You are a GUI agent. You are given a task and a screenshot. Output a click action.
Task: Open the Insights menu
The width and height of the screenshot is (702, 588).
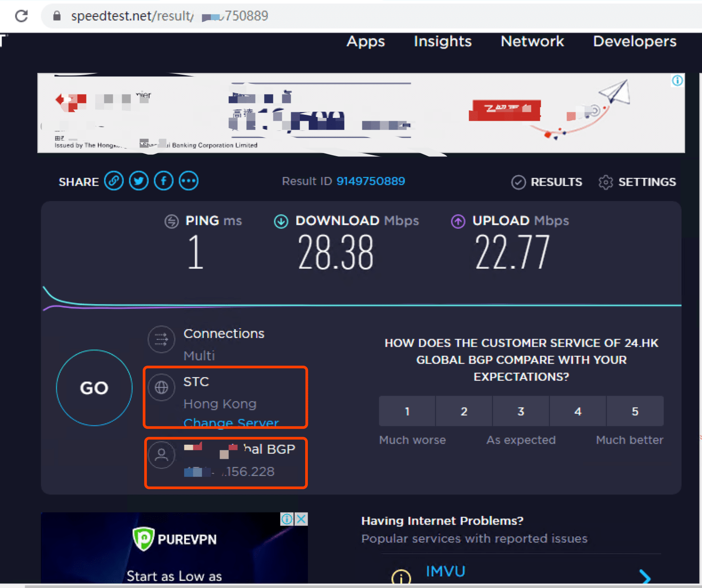click(443, 41)
